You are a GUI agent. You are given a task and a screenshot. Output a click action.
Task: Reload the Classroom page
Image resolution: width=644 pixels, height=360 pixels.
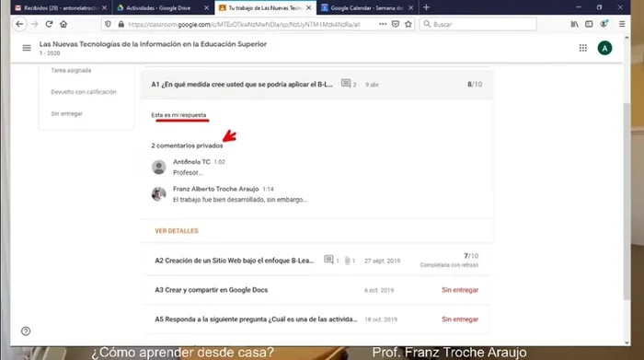[x=49, y=24]
